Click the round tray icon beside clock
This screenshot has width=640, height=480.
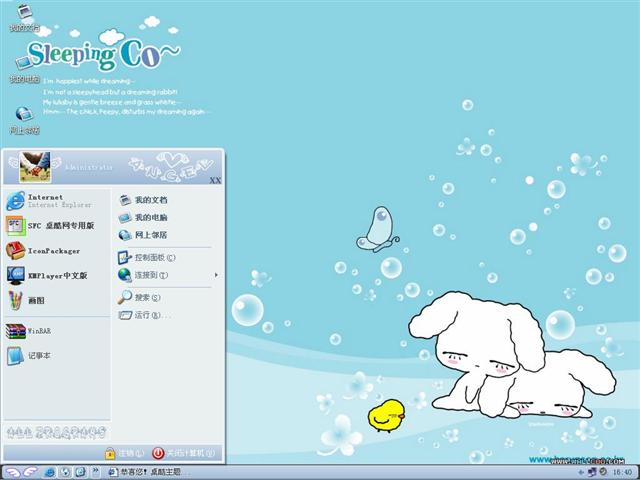[603, 472]
